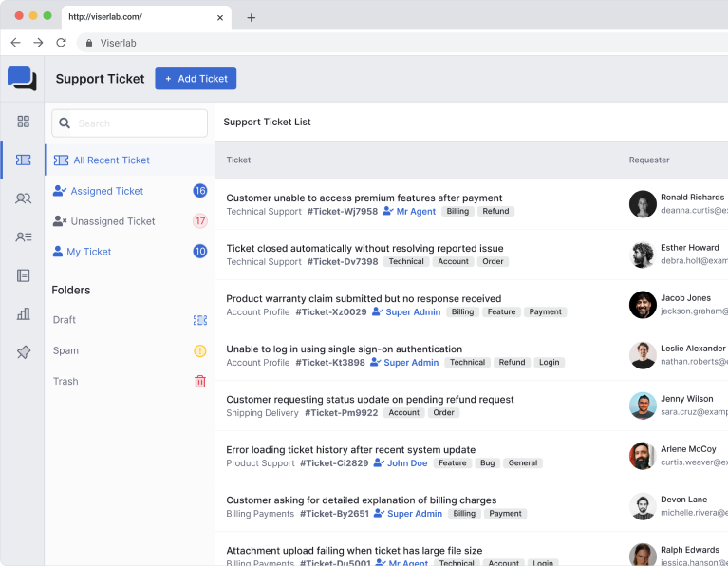Open the bar chart reports icon
The width and height of the screenshot is (728, 566).
tap(23, 313)
